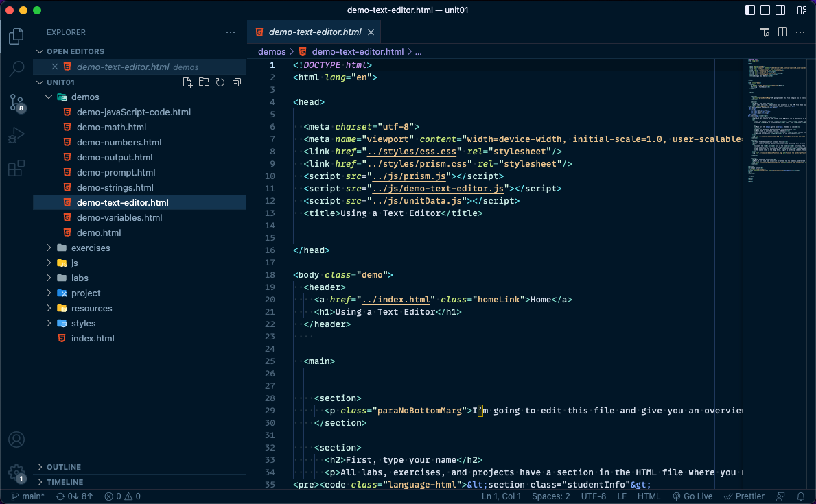This screenshot has height=504, width=816.
Task: Click the Split Editor icon
Action: click(x=782, y=32)
